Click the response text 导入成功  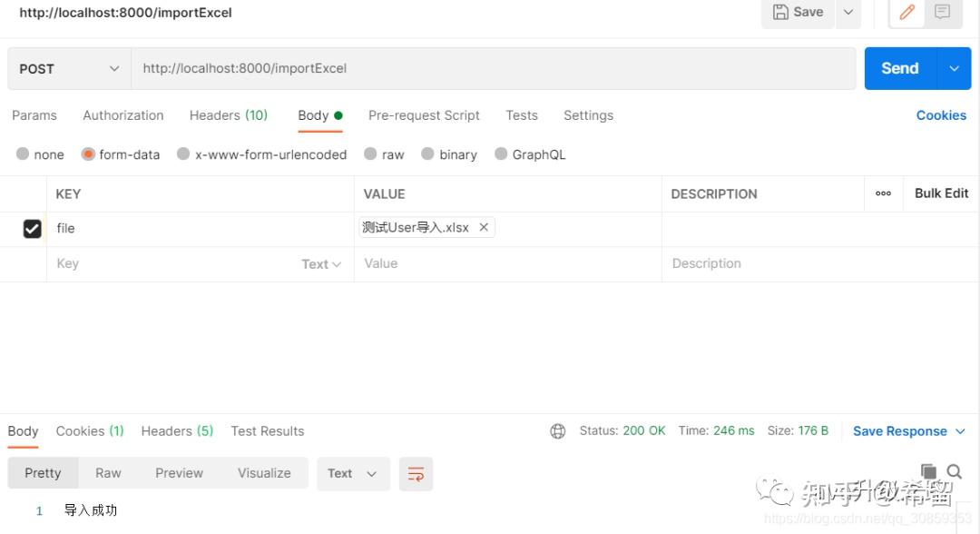91,510
